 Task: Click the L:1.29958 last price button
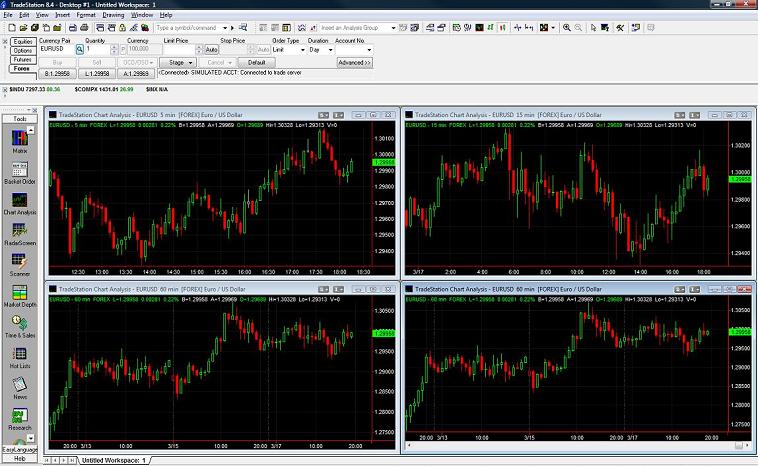pos(97,73)
